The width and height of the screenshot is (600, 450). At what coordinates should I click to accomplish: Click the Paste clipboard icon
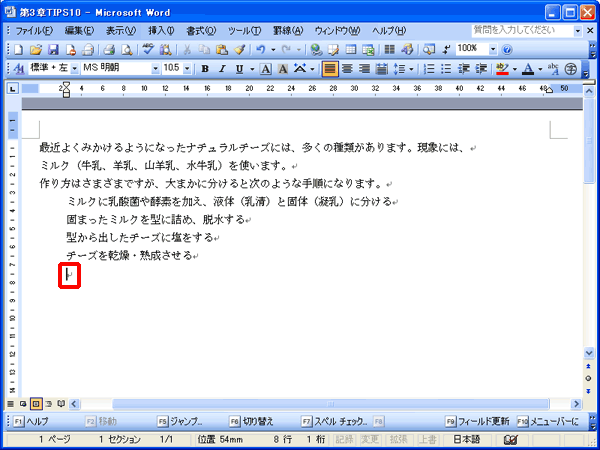point(222,49)
